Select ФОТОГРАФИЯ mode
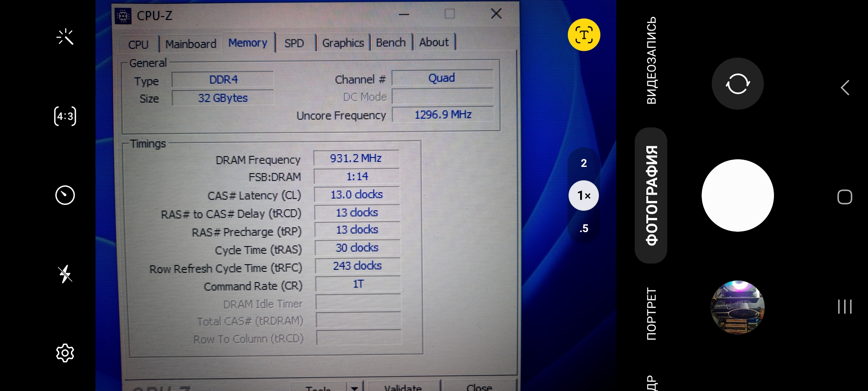The width and height of the screenshot is (868, 391). point(651,195)
